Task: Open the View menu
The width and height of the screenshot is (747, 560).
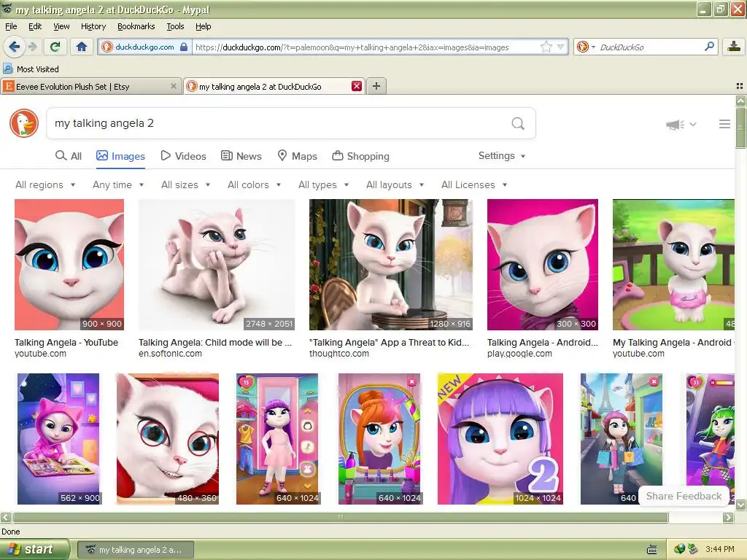Action: click(61, 26)
